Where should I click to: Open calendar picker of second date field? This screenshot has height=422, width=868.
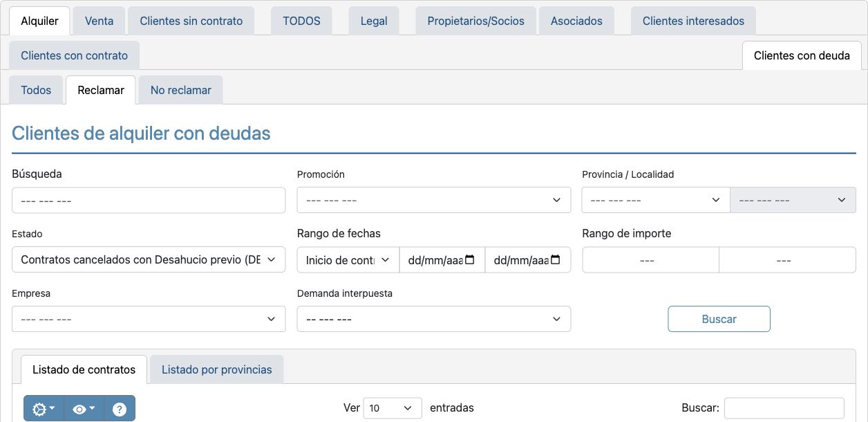coord(556,260)
